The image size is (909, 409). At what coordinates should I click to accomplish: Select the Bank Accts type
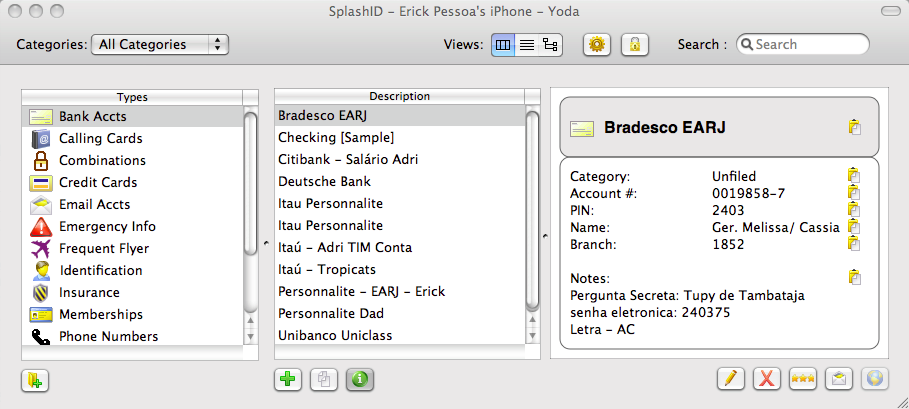132,116
